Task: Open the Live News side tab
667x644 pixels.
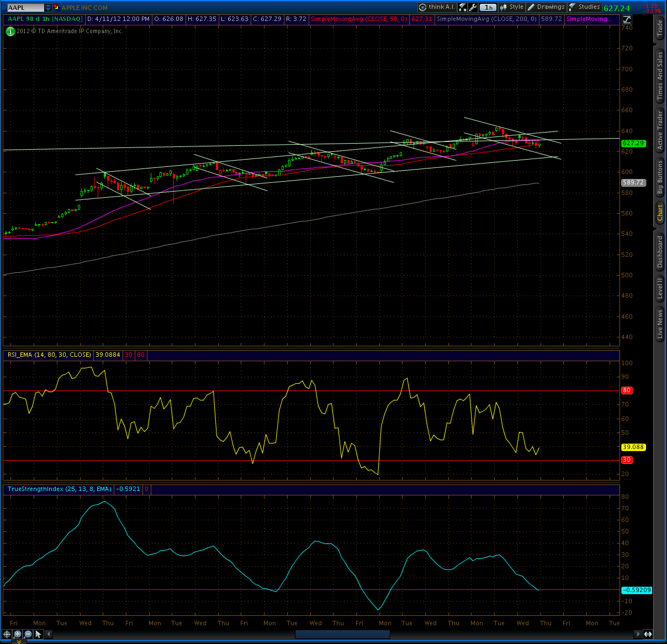Action: (660, 324)
